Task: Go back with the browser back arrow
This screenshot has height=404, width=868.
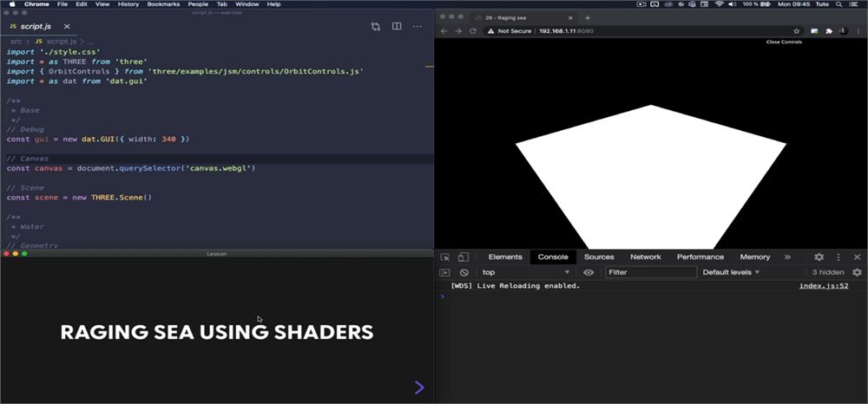Action: coord(444,31)
